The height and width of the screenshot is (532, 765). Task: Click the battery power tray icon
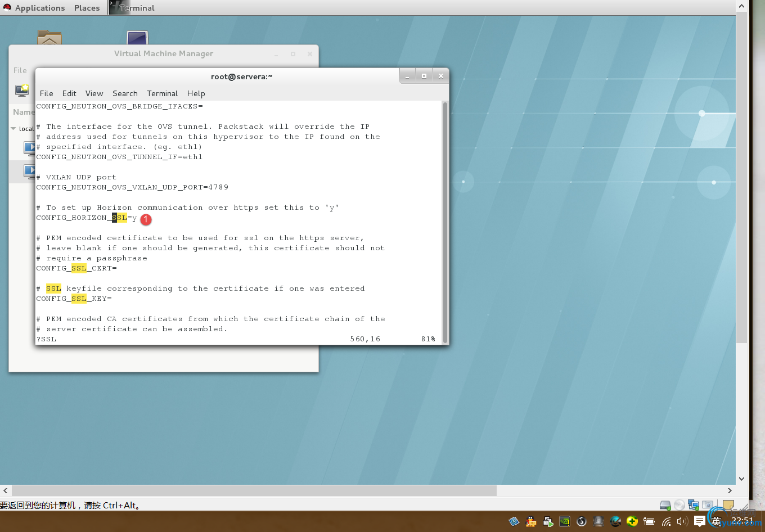[649, 521]
